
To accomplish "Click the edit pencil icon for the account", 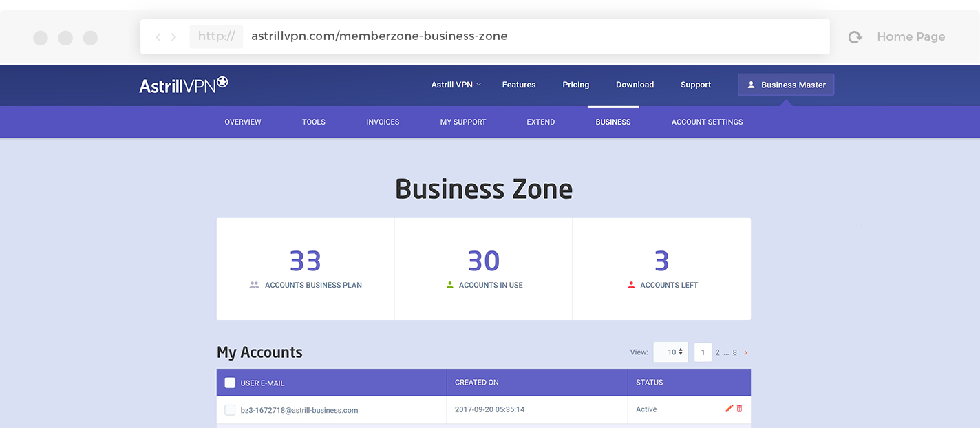I will click(x=729, y=409).
